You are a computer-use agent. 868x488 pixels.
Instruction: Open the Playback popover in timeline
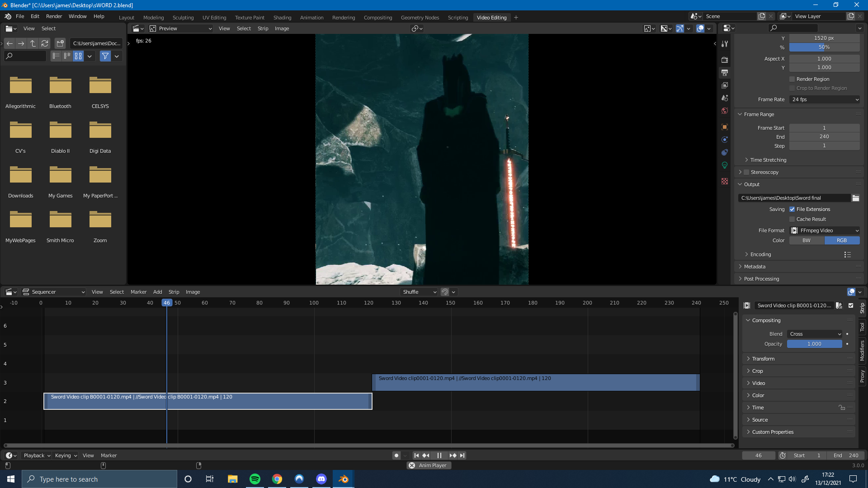tap(37, 455)
